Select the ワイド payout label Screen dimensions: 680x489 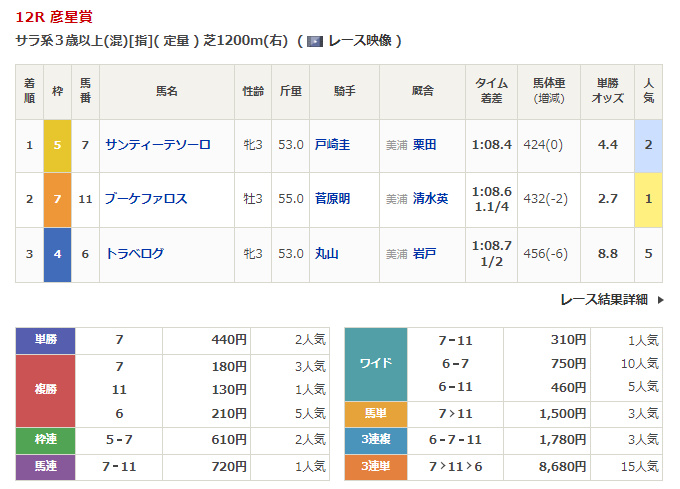click(x=375, y=364)
